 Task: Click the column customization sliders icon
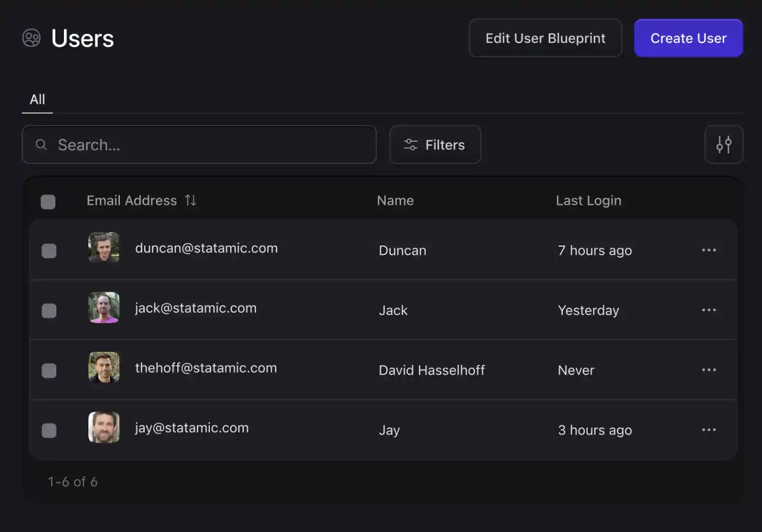[x=724, y=144]
